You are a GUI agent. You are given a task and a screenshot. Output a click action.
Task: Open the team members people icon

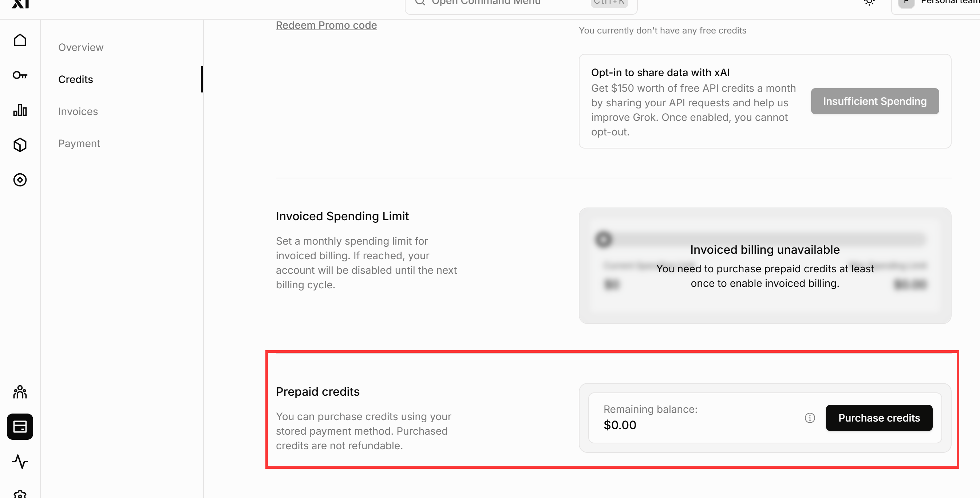click(x=20, y=391)
